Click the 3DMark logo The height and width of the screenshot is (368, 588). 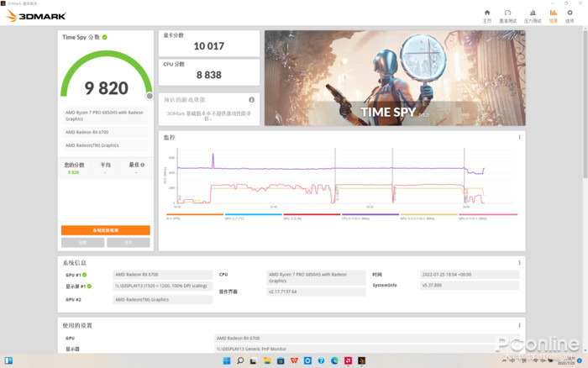[36, 16]
